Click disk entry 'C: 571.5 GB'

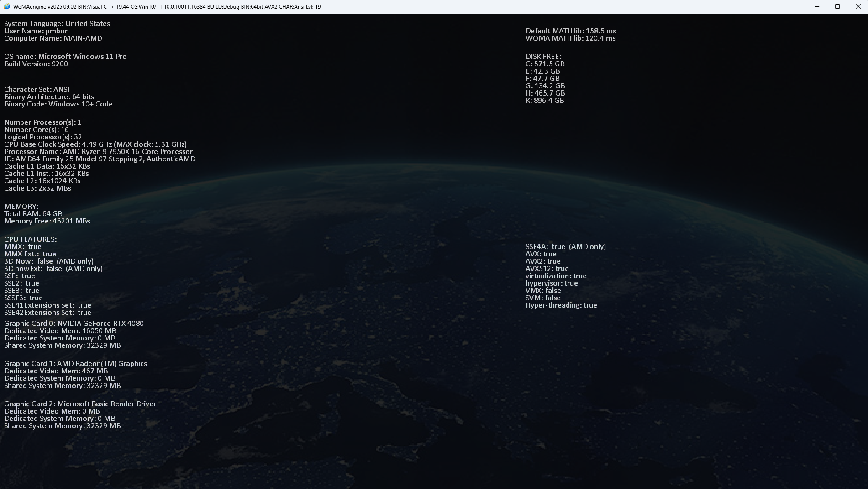click(x=545, y=64)
